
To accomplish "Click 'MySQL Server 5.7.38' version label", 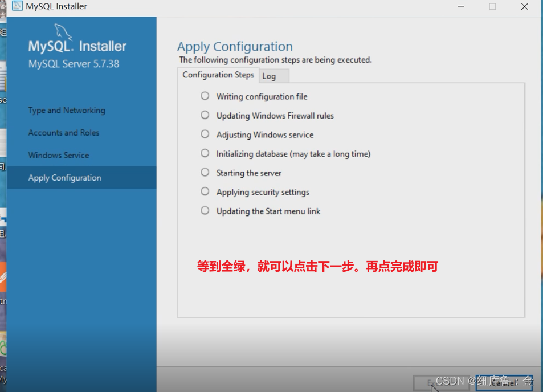I will (x=74, y=64).
